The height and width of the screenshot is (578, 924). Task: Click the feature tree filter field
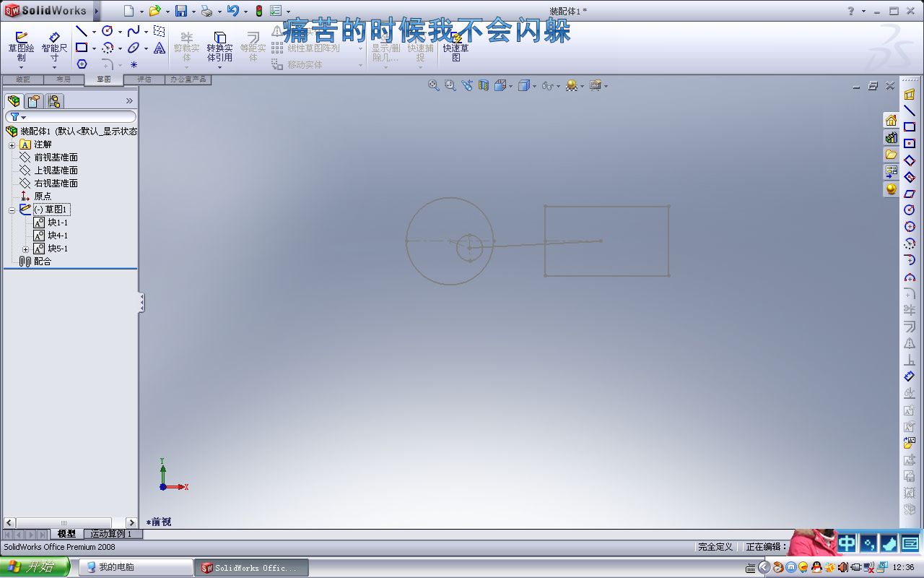(71, 117)
